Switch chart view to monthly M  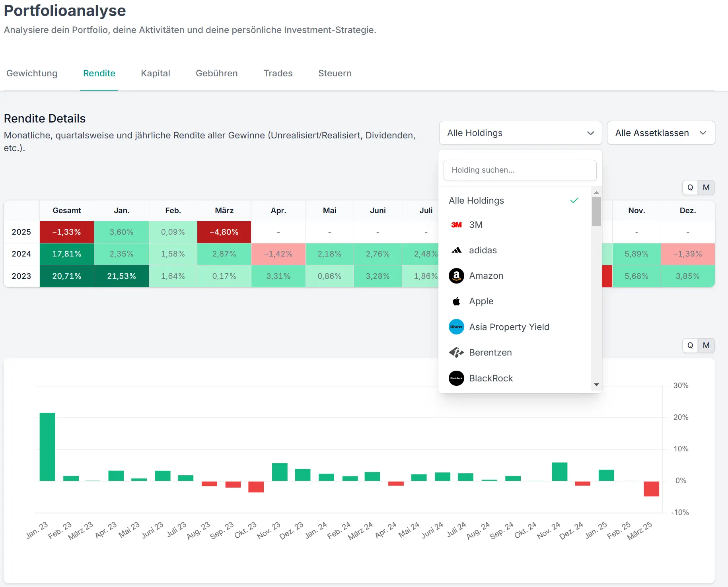pos(706,345)
